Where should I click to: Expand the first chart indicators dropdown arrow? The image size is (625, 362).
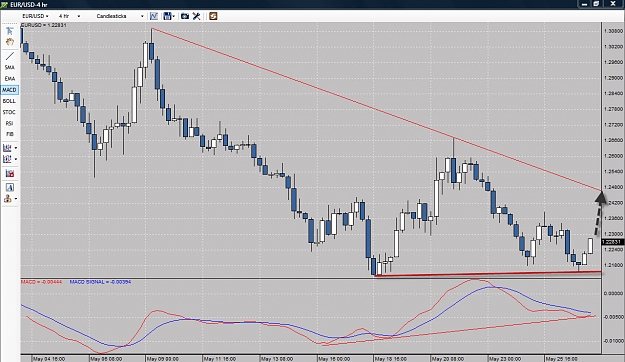coord(16,148)
